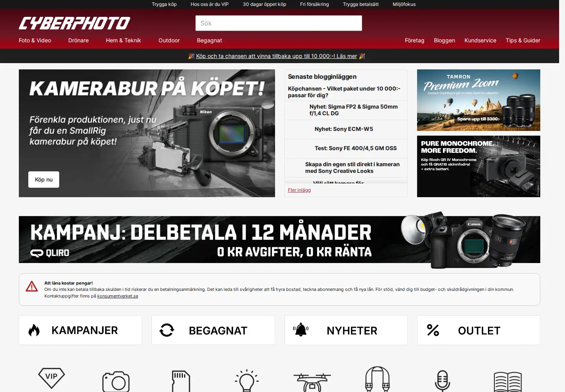The height and width of the screenshot is (392, 565).
Task: Click the warning triangle in loan notice
Action: (x=32, y=286)
